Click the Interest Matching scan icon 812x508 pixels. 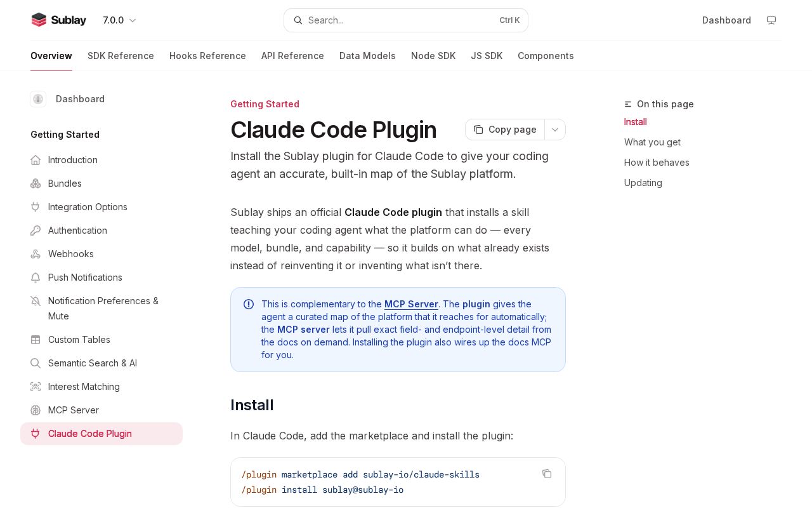click(x=36, y=387)
